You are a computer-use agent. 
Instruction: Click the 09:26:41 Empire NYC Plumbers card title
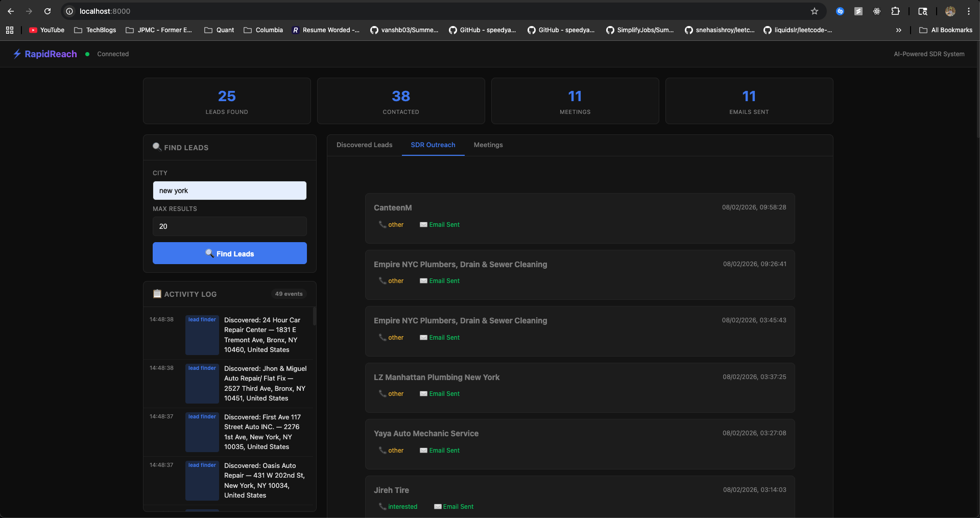[460, 265]
